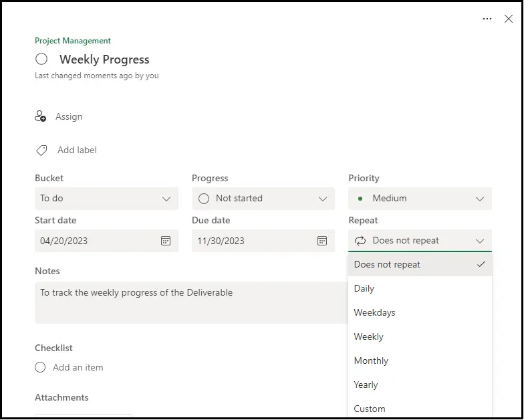
Task: Click the green Medium priority dot
Action: click(361, 199)
